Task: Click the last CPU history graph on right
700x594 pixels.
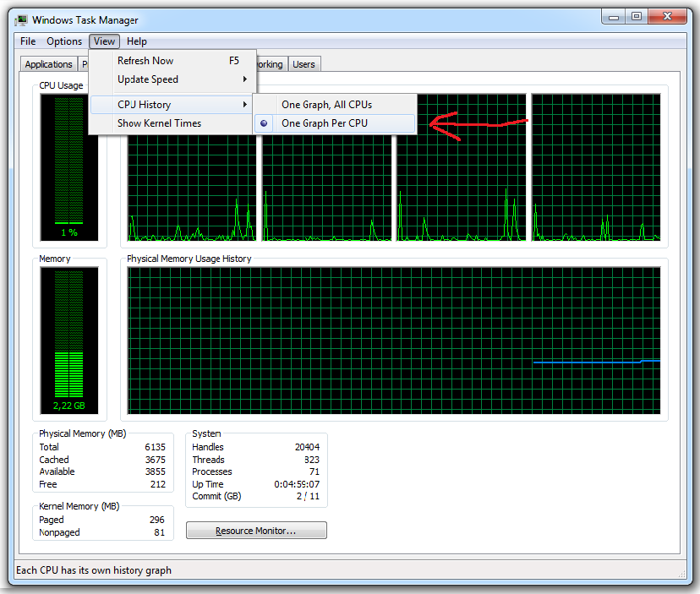Action: coord(596,167)
